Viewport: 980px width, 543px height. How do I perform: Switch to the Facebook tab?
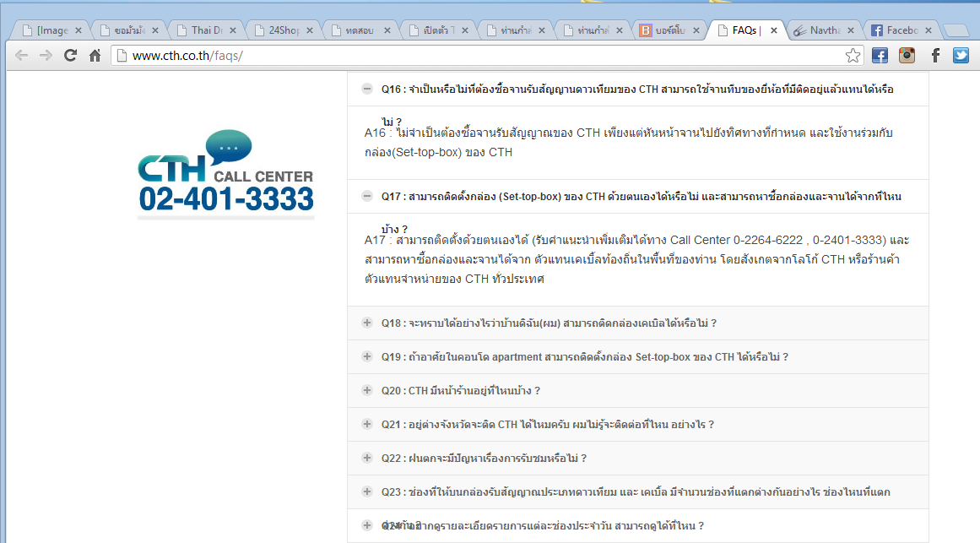pyautogui.click(x=901, y=30)
